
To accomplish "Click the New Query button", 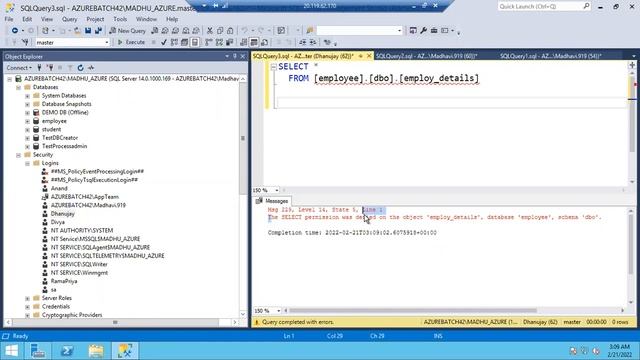I will coord(127,31).
